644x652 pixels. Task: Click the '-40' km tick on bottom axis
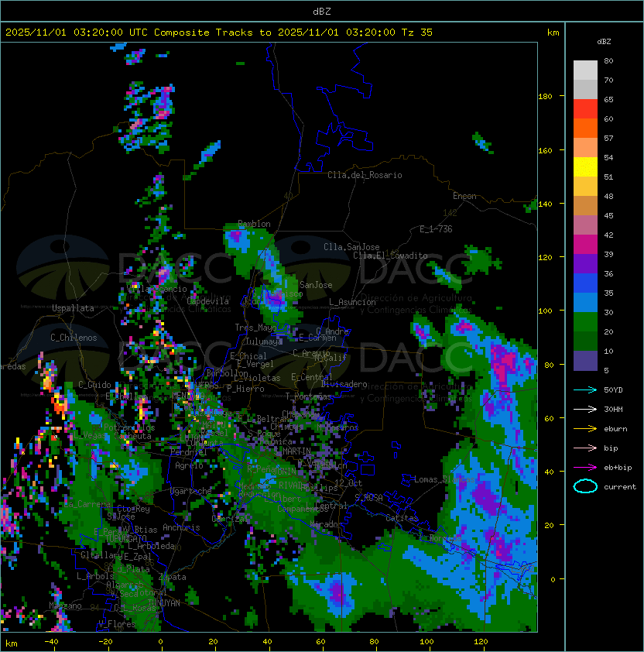tap(51, 642)
